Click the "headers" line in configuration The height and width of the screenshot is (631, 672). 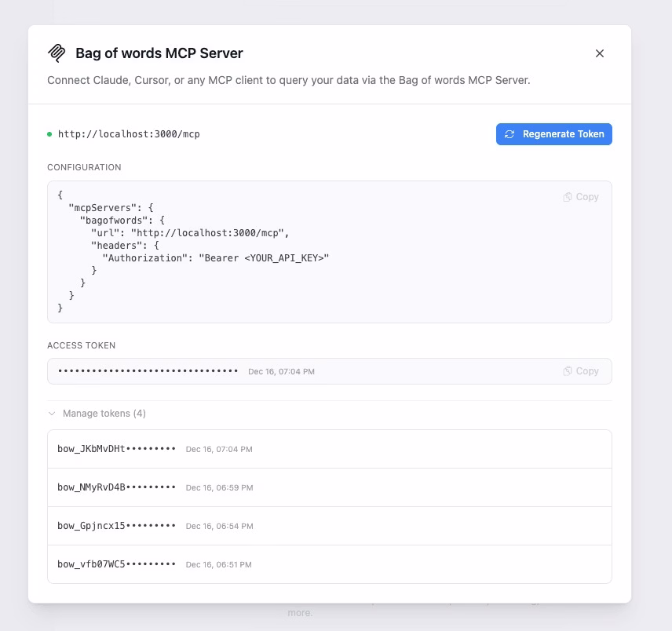point(125,246)
